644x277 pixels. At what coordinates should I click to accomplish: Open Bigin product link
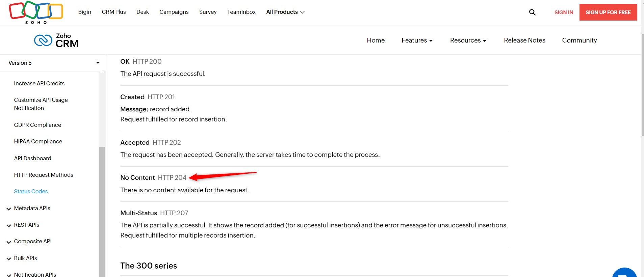85,12
